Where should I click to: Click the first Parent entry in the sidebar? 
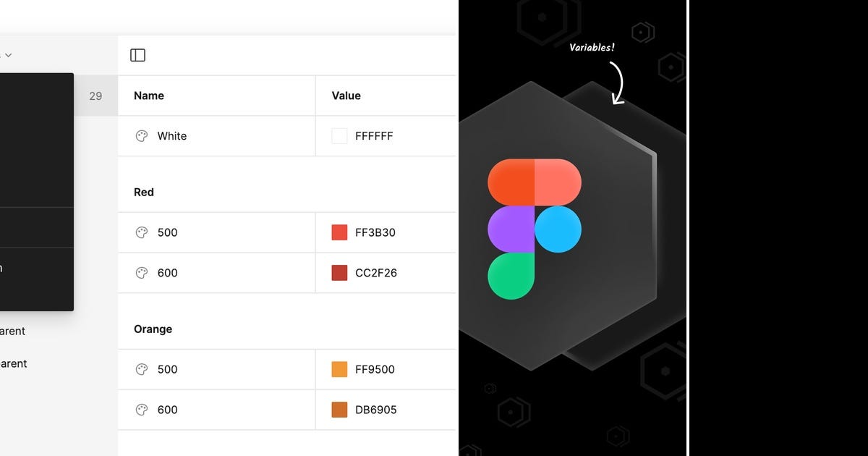[x=13, y=331]
